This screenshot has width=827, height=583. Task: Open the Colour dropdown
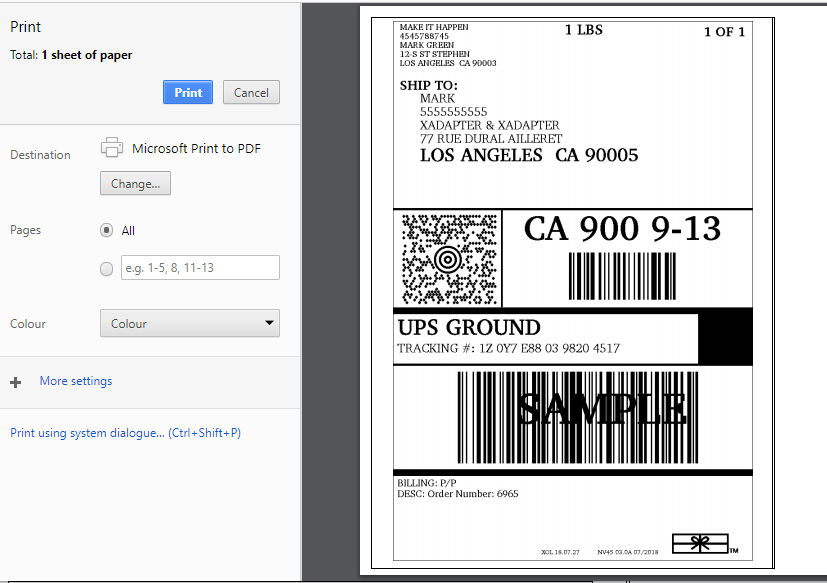pyautogui.click(x=190, y=323)
